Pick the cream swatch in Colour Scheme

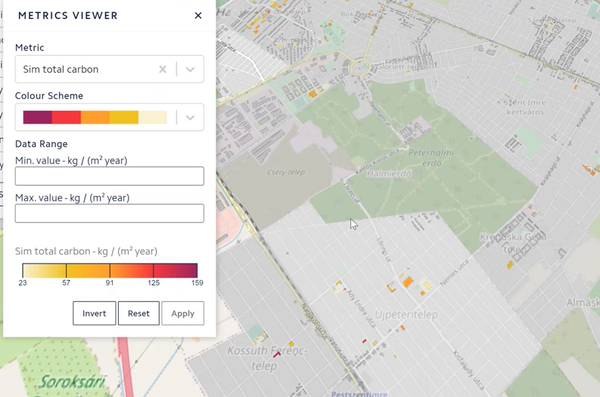(x=153, y=117)
